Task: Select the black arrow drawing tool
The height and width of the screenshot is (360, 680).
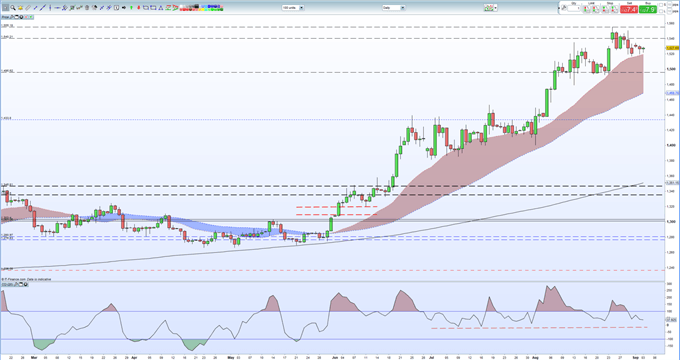Action: click(124, 8)
